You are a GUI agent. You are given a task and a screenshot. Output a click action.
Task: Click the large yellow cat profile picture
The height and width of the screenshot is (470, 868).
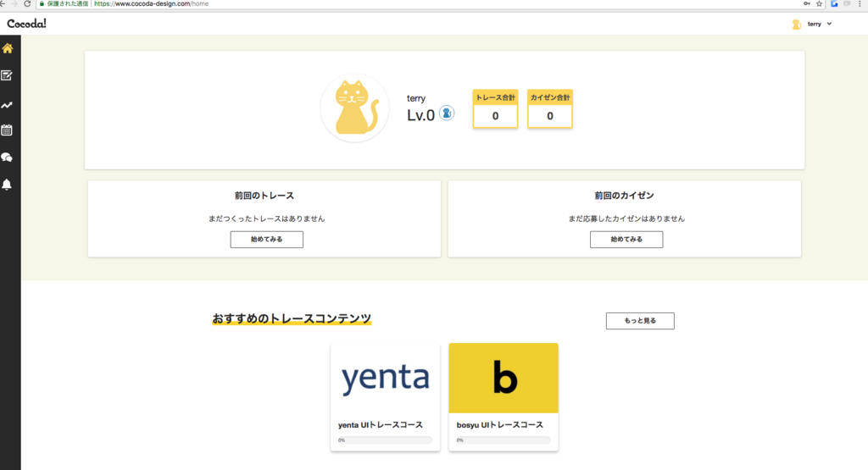tap(355, 108)
